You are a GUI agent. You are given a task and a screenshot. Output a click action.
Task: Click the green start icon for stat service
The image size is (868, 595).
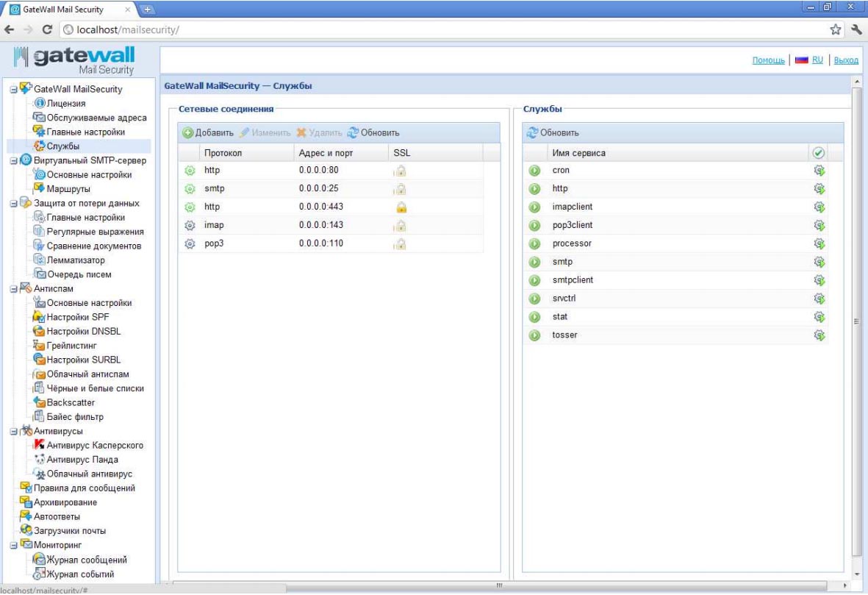[x=534, y=318]
